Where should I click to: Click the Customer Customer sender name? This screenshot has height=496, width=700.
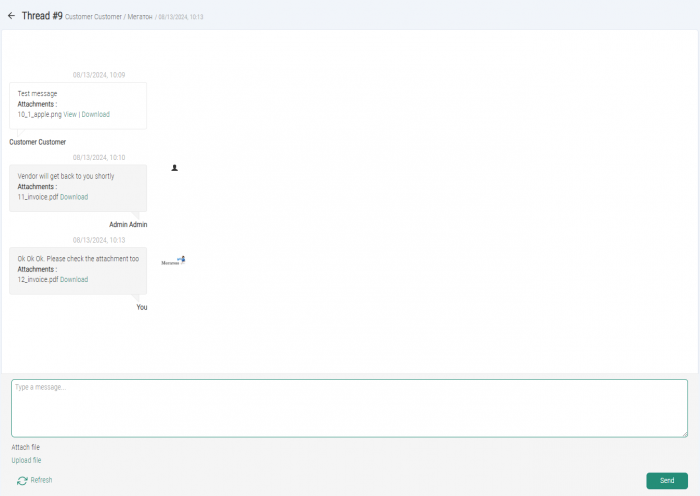[x=38, y=142]
